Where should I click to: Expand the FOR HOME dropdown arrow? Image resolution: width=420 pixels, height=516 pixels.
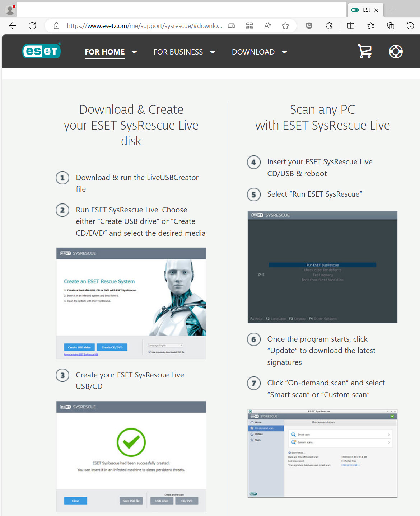pos(134,52)
